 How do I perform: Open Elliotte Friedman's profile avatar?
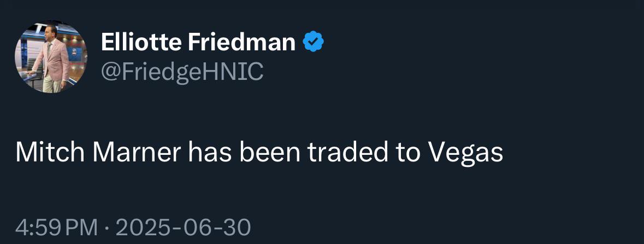(x=51, y=57)
